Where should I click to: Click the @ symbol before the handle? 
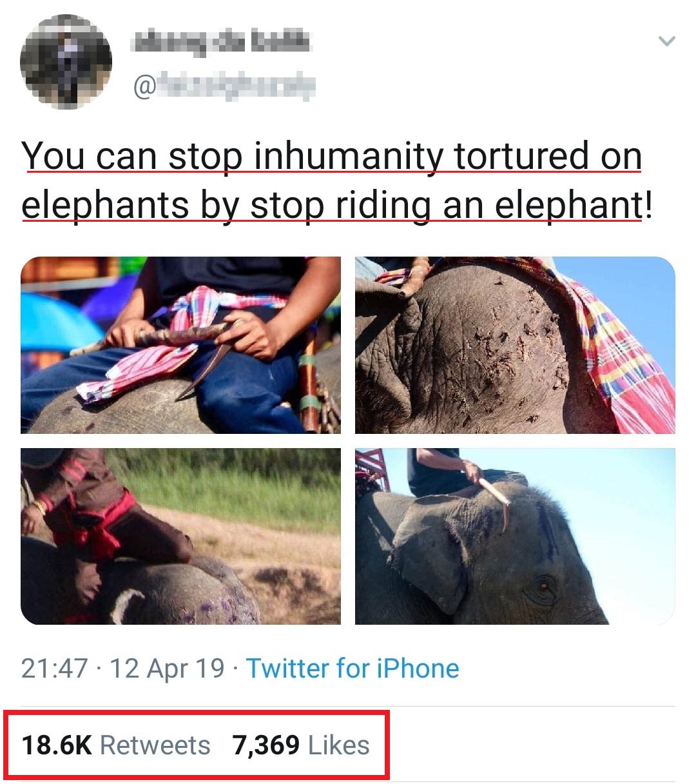(144, 86)
